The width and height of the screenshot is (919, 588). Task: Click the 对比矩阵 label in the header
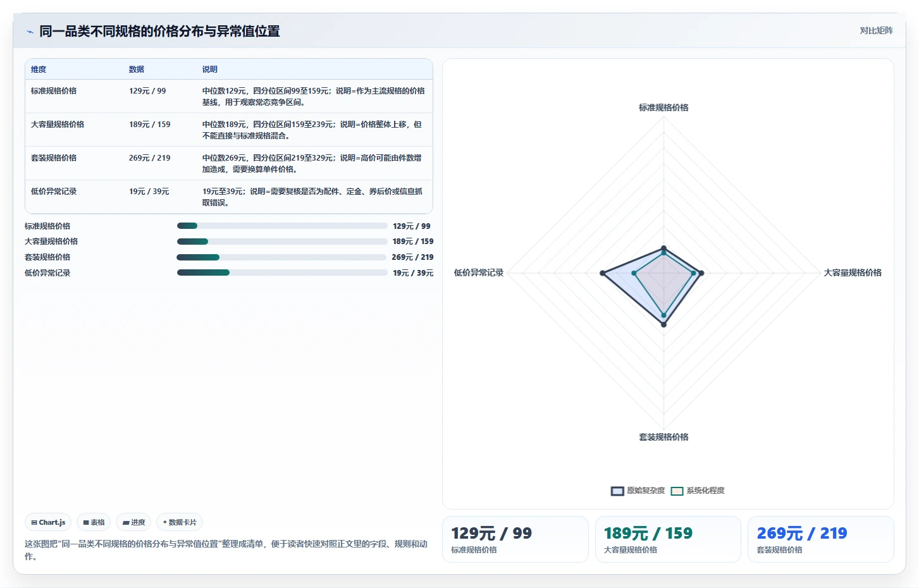(x=876, y=30)
